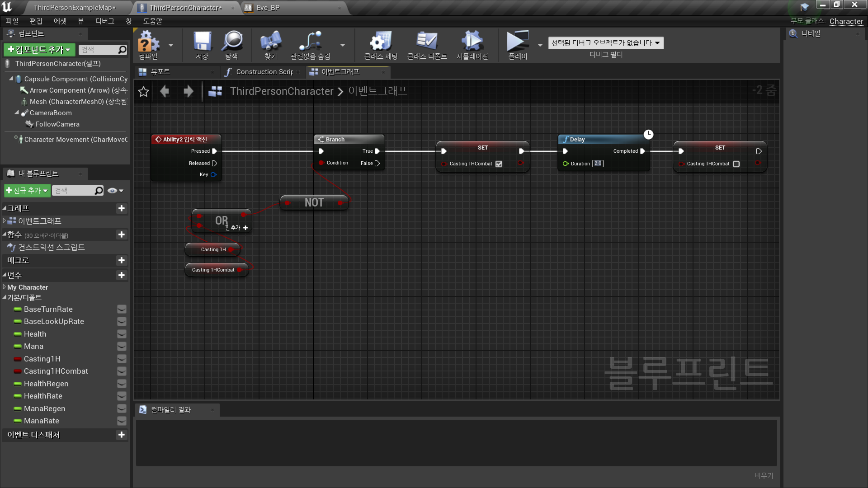Open Class Settings (클래스 세팅) gear icon

381,42
